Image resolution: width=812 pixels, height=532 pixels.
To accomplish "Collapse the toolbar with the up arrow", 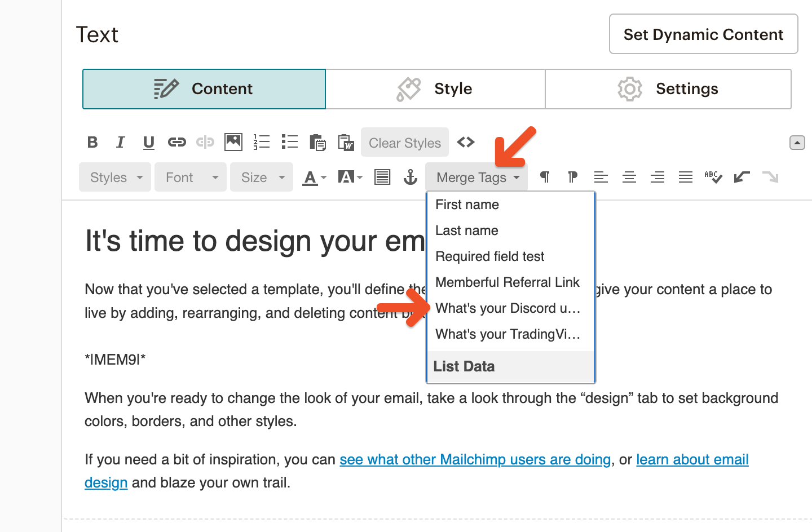I will pos(797,142).
